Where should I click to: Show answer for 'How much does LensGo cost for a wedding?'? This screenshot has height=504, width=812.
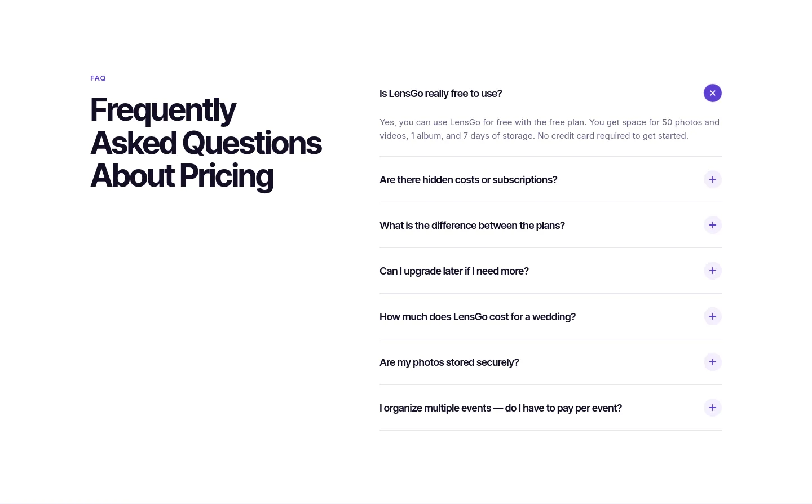pyautogui.click(x=550, y=316)
